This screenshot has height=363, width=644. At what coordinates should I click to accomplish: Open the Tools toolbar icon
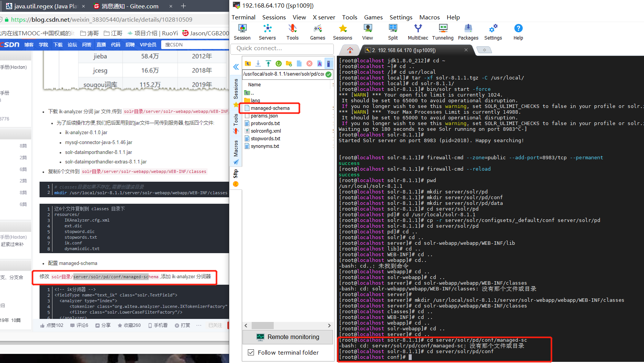(x=292, y=32)
